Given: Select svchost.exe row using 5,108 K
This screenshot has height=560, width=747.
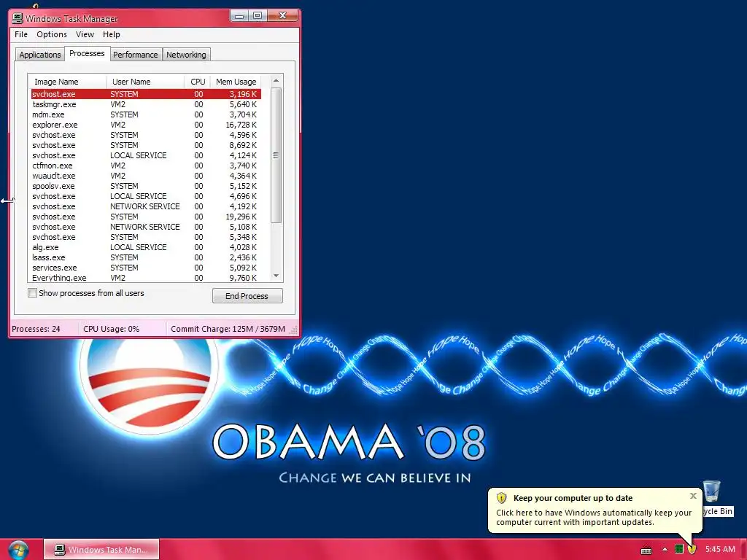Looking at the screenshot, I should coord(146,227).
